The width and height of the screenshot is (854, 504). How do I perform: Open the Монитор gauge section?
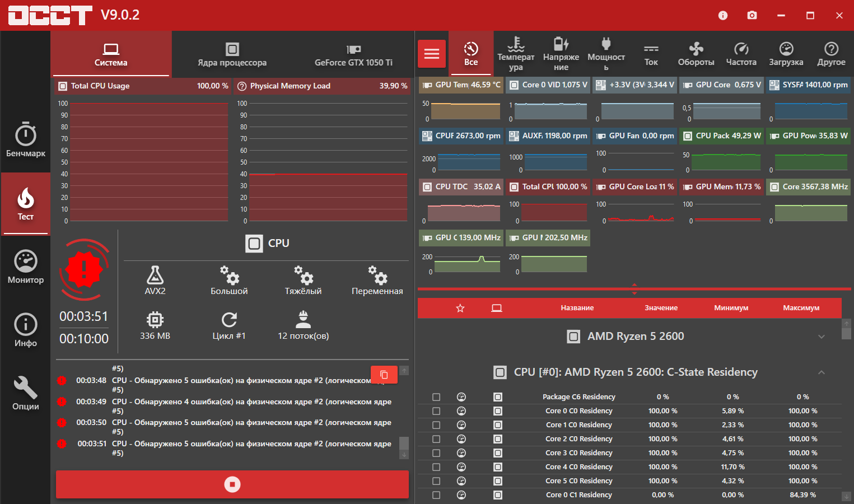pos(26,267)
